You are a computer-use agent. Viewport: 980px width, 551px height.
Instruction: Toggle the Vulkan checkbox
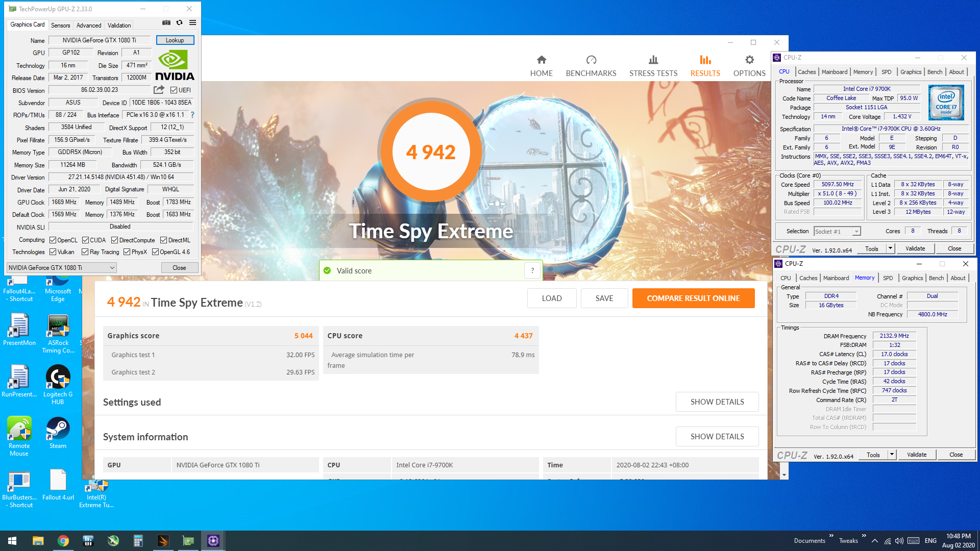(x=53, y=252)
